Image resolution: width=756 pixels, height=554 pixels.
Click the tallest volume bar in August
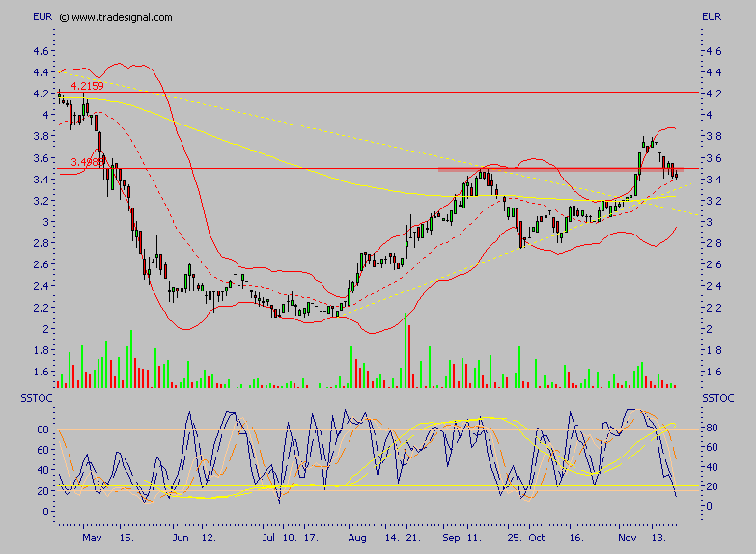[x=406, y=349]
